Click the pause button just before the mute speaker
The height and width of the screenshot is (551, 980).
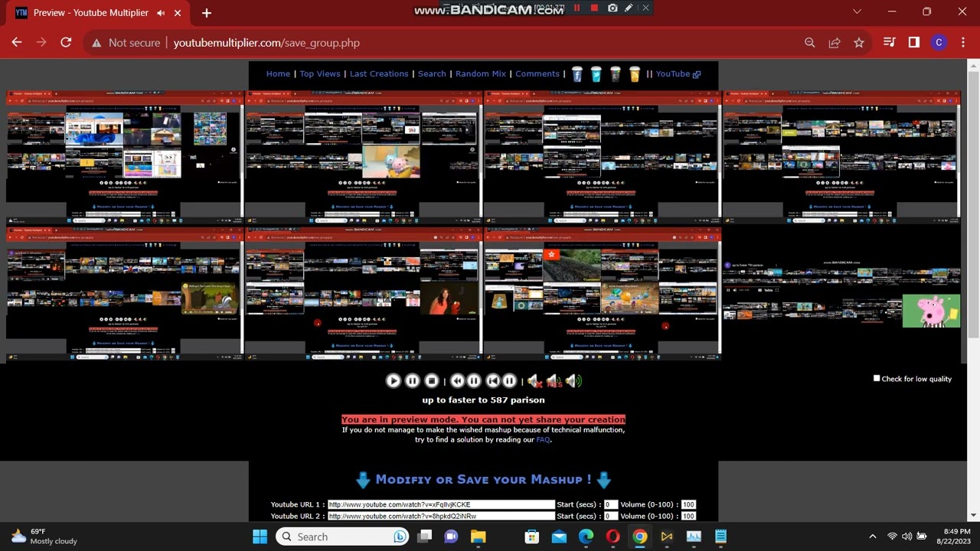(x=509, y=380)
